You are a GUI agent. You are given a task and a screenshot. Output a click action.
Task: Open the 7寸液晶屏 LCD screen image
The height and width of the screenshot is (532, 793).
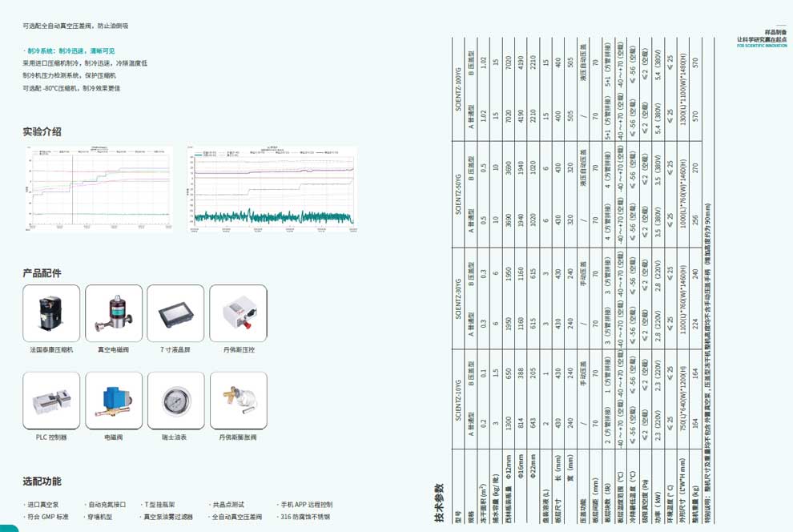tap(175, 313)
